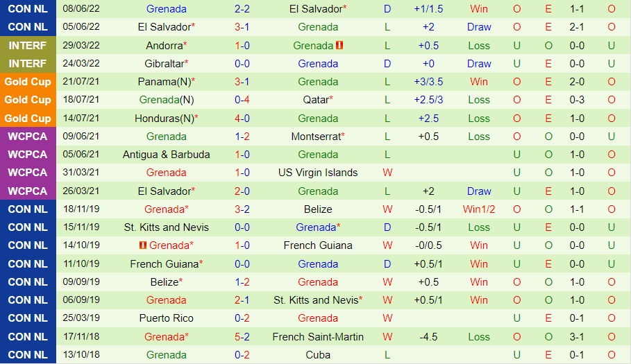This screenshot has width=631, height=364.
Task: Select the -4.5 handicap value
Action: click(x=428, y=336)
